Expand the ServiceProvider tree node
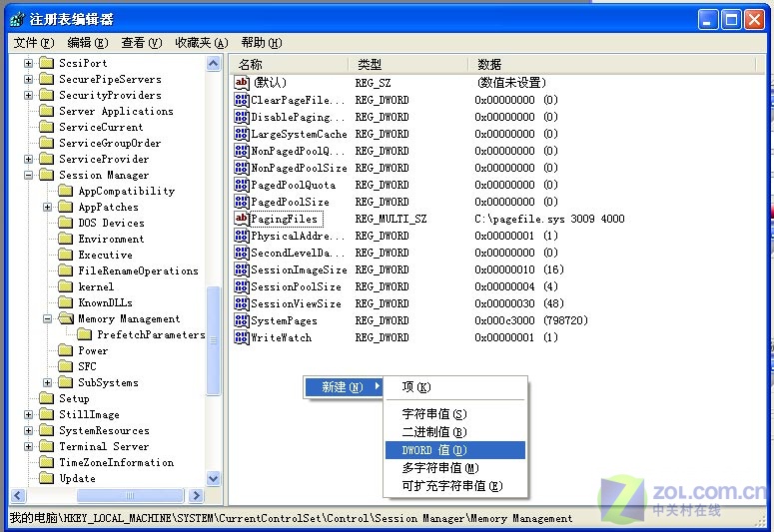 click(29, 159)
